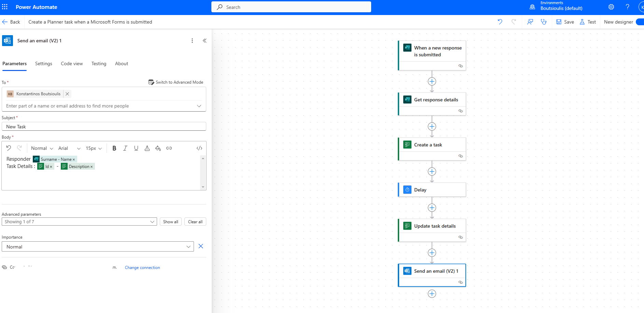Open the Advanced parameters Showing 1 of 7 dropdown
Viewport: 644px width, 313px height.
(x=79, y=222)
